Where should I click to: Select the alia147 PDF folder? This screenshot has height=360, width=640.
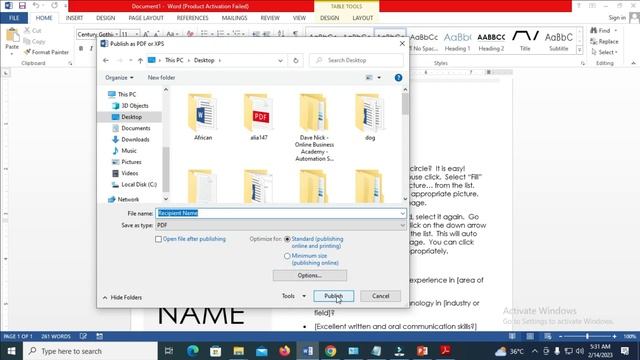259,117
